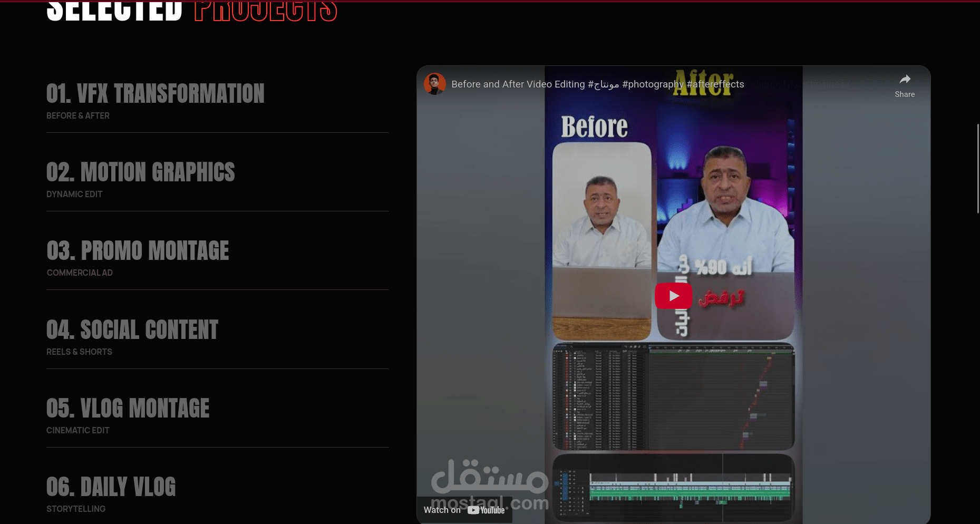Viewport: 980px width, 524px height.
Task: Click the Share arrow icon on video
Action: (905, 80)
